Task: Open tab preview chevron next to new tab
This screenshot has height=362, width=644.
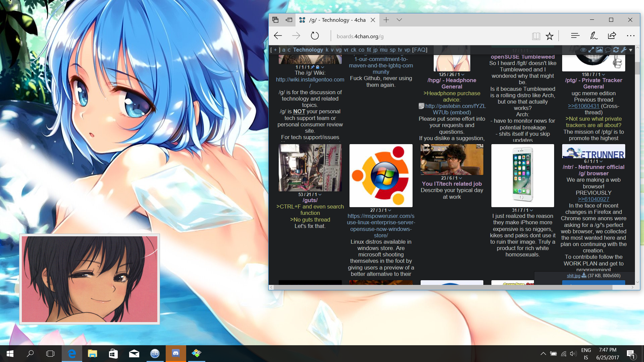Action: click(399, 20)
